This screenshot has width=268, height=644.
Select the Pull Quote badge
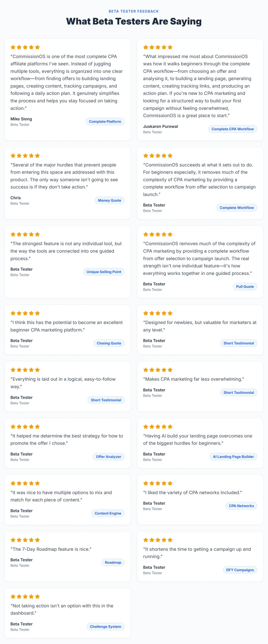pos(245,287)
